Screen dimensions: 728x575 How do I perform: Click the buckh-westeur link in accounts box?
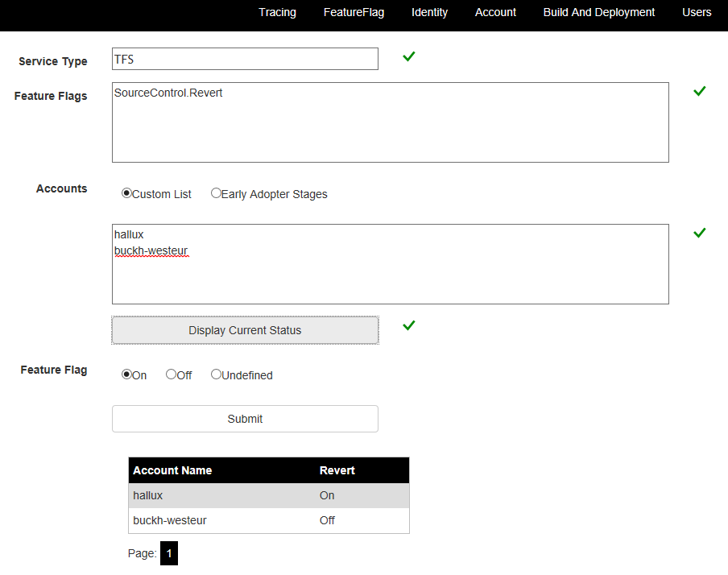tap(151, 250)
